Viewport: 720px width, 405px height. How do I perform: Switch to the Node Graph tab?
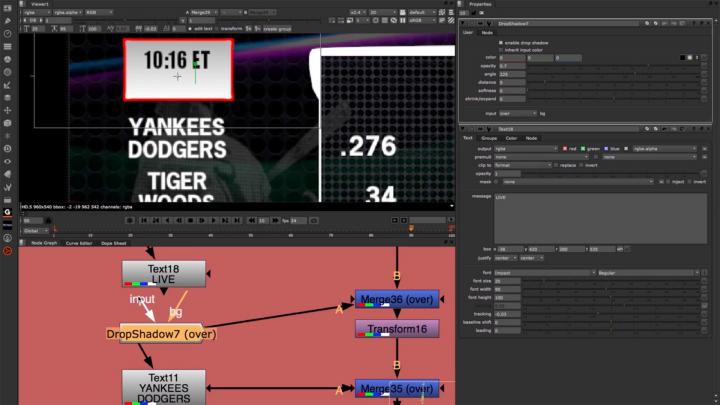[44, 243]
